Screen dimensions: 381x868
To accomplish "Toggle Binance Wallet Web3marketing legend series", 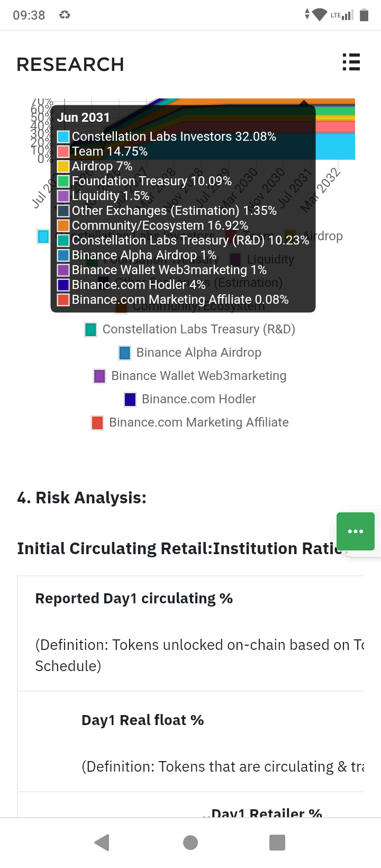I will point(198,376).
